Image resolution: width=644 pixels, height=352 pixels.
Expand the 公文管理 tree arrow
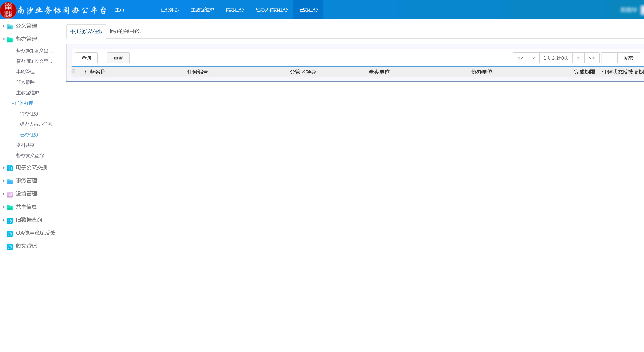pos(4,26)
